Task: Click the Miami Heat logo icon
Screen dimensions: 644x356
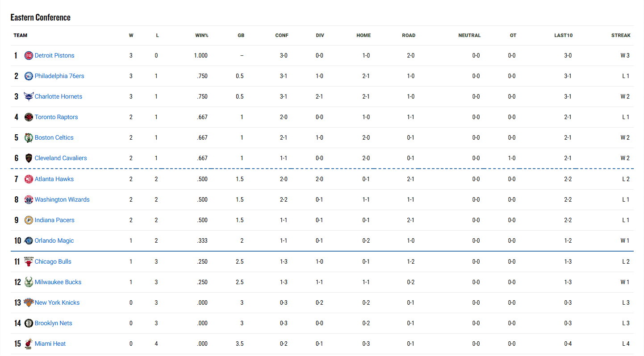Action: pos(29,344)
